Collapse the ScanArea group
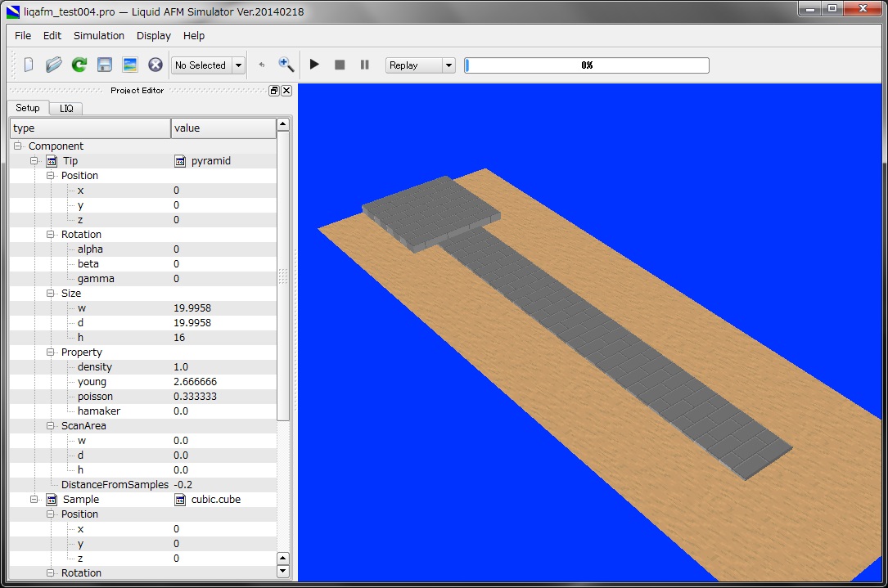This screenshot has width=888, height=588. 51,426
